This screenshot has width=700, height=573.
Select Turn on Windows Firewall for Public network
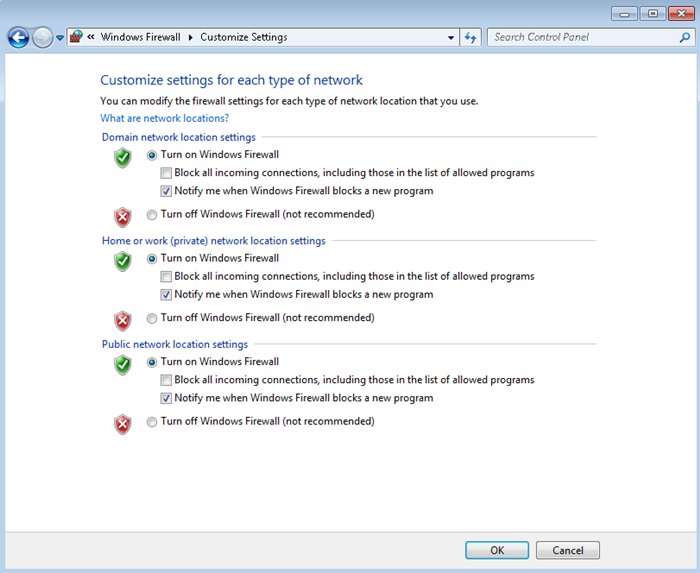152,362
